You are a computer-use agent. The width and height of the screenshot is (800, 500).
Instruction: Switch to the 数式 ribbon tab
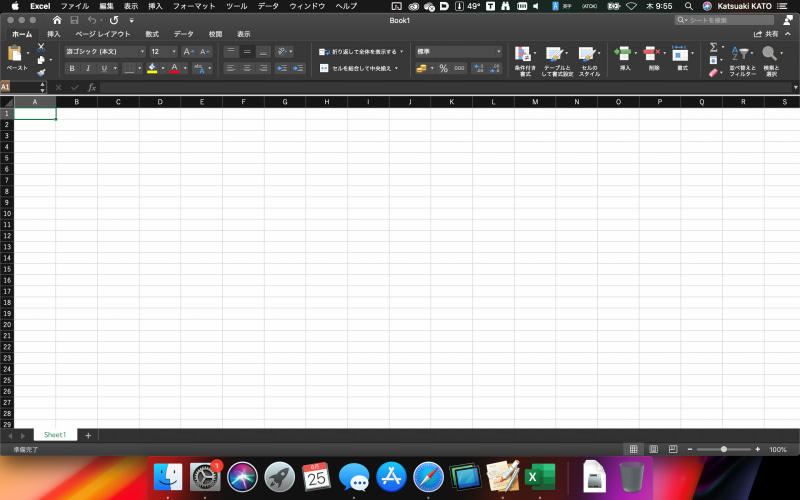tap(152, 34)
